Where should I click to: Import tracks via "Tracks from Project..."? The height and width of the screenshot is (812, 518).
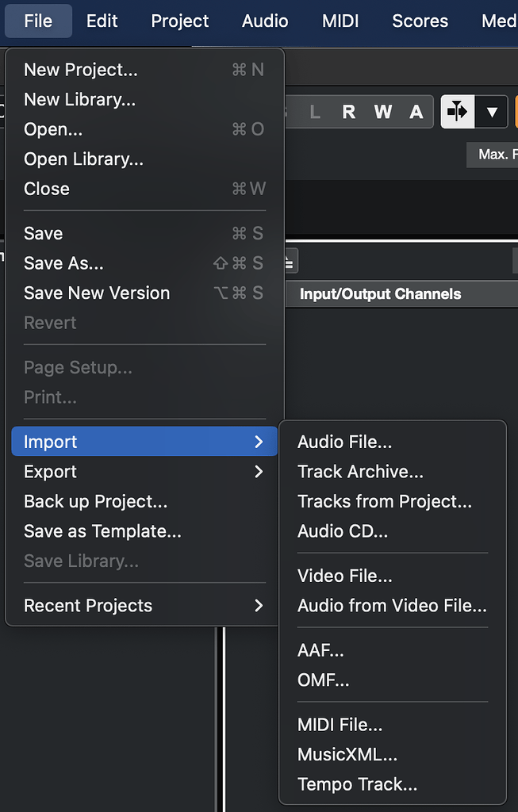[x=385, y=501]
